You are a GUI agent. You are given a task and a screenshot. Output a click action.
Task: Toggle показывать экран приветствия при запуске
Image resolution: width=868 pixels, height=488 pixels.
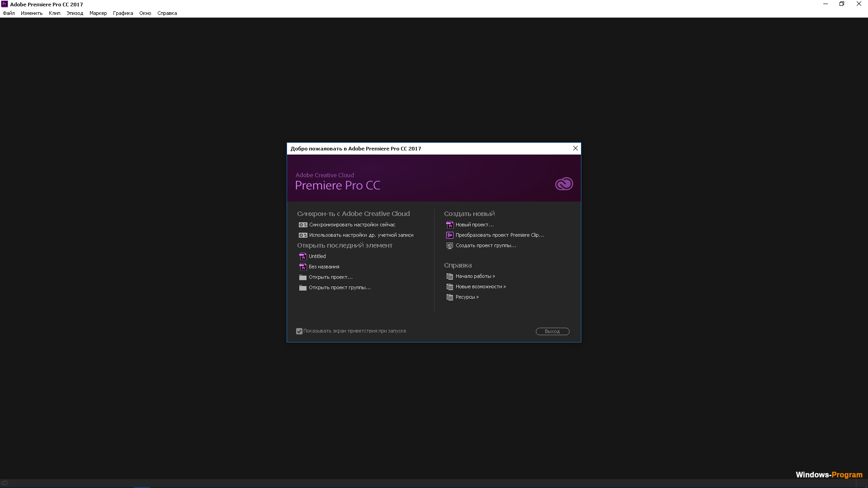(299, 331)
